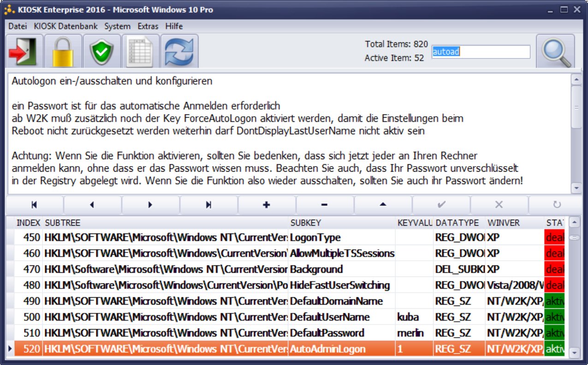Select the 'HideFastUserSwitching' subkey cell
This screenshot has width=588, height=365.
(342, 286)
